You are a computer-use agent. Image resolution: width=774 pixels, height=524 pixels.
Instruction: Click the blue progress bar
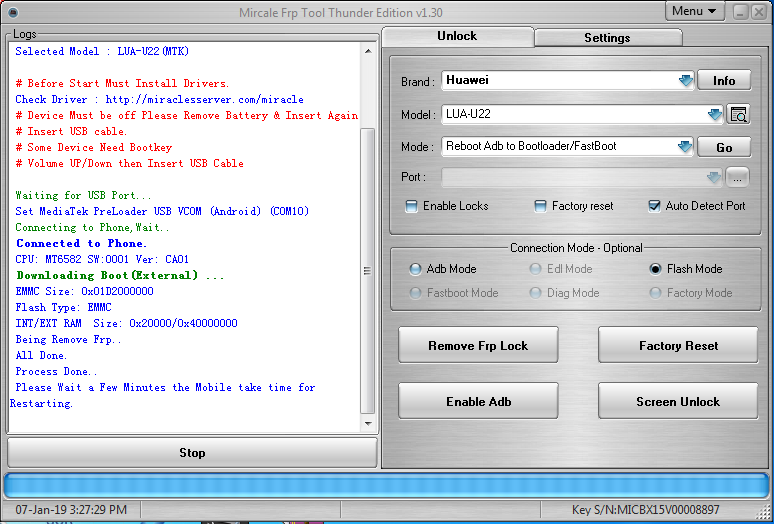[386, 486]
